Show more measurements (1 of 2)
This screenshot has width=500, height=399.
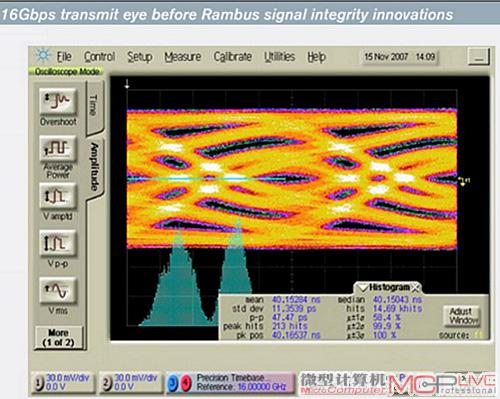coord(58,338)
